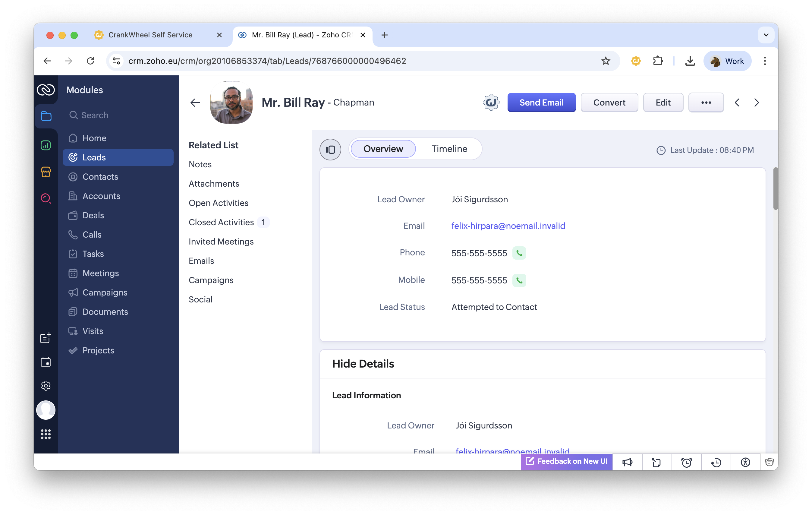This screenshot has height=515, width=812.
Task: Go to next lead record arrow
Action: pyautogui.click(x=756, y=103)
